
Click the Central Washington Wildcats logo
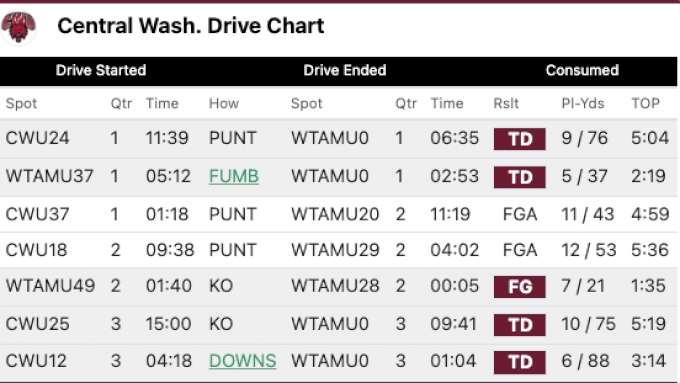18,27
